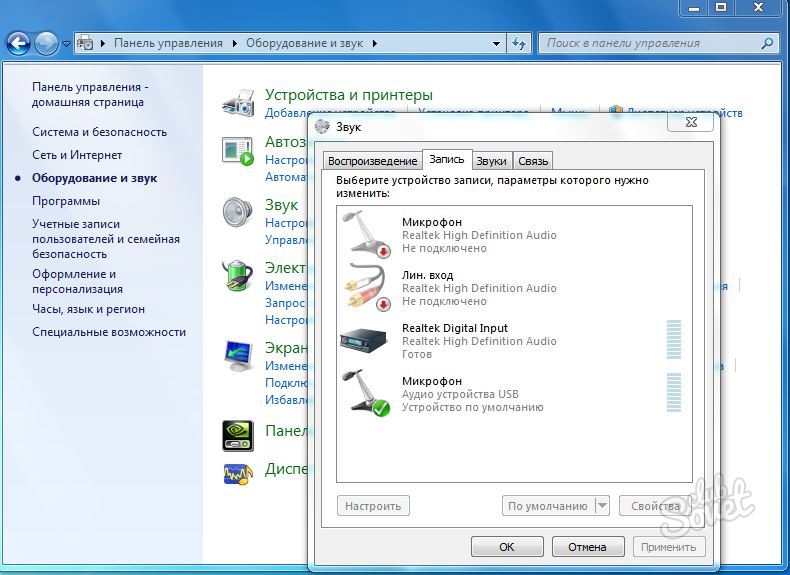
Task: Open Часы, язык и регион category
Action: coord(88,309)
